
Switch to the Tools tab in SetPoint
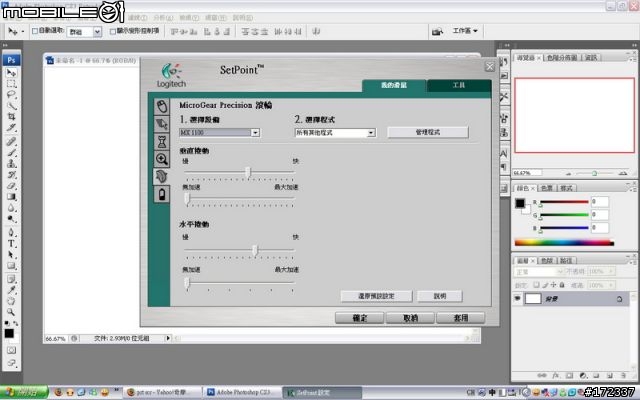pyautogui.click(x=459, y=85)
